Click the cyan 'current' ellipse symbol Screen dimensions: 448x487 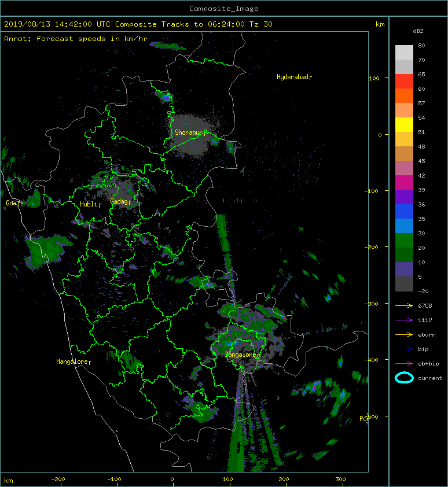[404, 378]
